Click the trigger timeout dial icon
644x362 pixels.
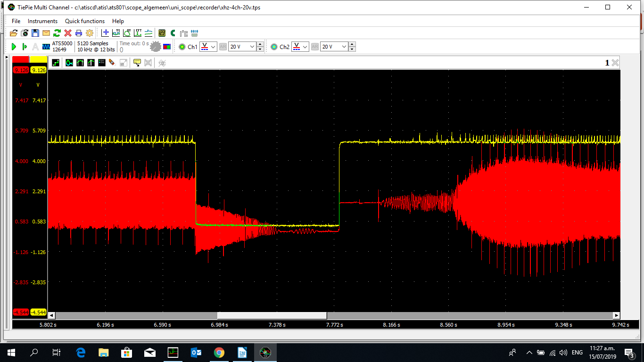155,47
